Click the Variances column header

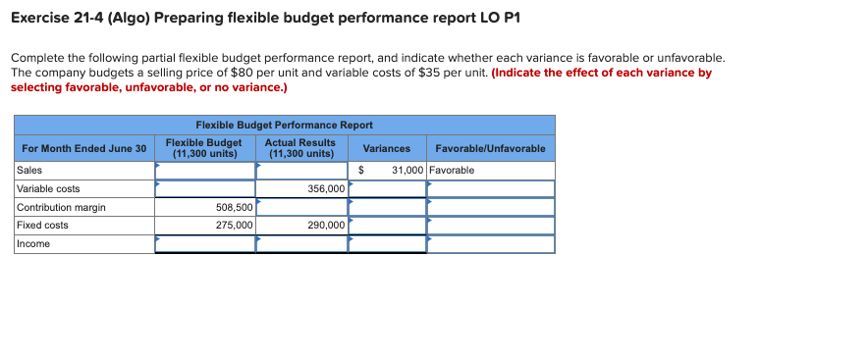pyautogui.click(x=387, y=148)
